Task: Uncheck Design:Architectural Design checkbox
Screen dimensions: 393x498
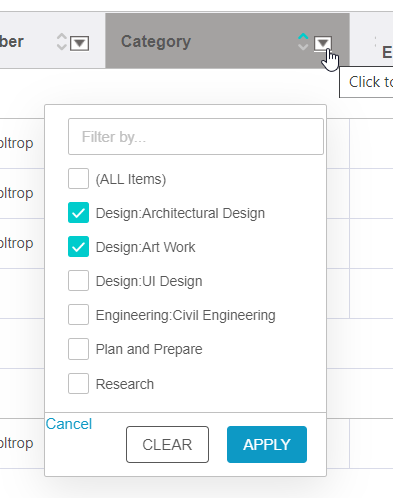Action: 78,212
